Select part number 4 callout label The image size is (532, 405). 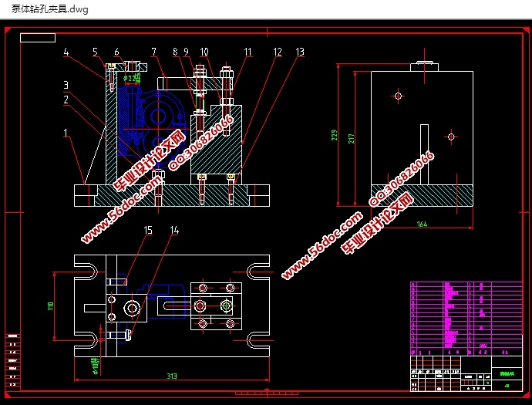tap(67, 52)
